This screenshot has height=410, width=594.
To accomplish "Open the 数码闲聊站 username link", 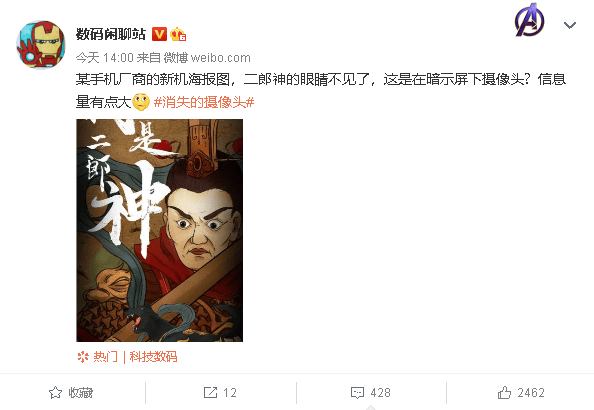I will pyautogui.click(x=111, y=34).
